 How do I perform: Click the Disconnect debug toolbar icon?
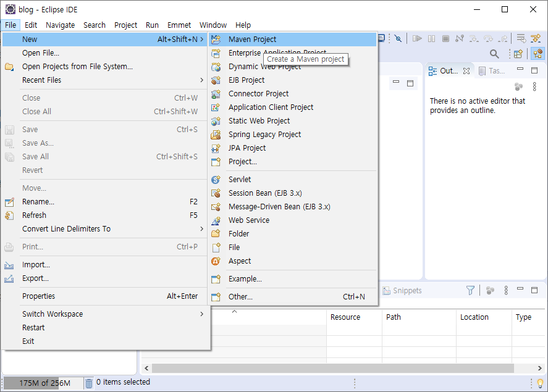[x=460, y=38]
